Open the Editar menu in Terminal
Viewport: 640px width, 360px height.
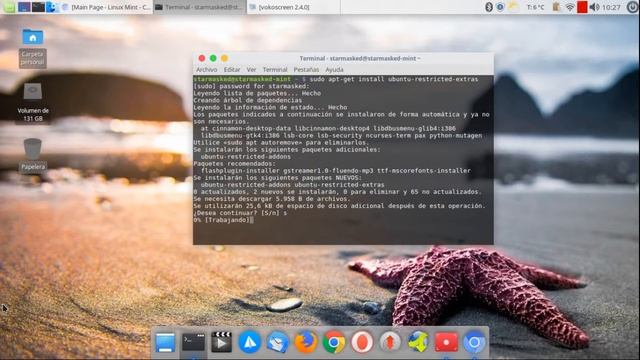click(x=232, y=70)
